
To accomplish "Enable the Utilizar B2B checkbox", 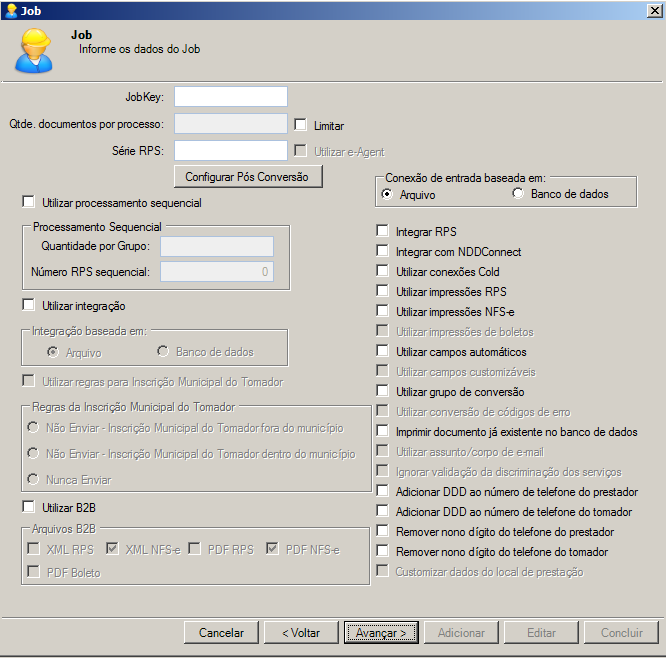I will tap(28, 507).
